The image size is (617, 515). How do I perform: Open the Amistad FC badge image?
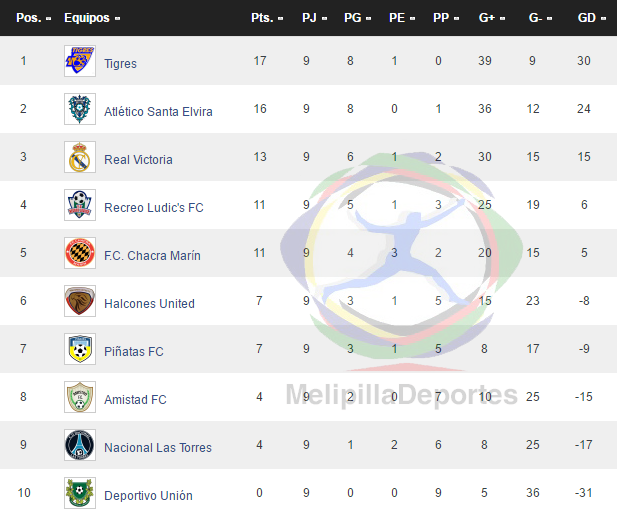click(x=80, y=397)
